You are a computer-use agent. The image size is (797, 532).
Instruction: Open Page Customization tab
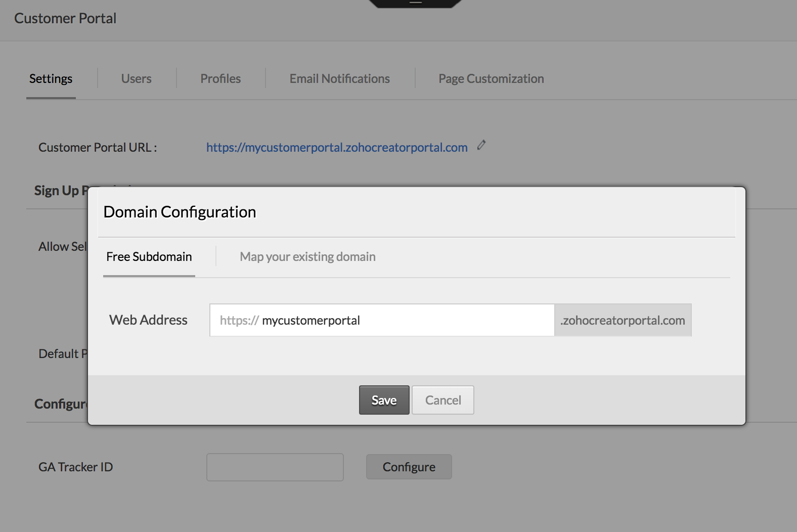tap(491, 79)
